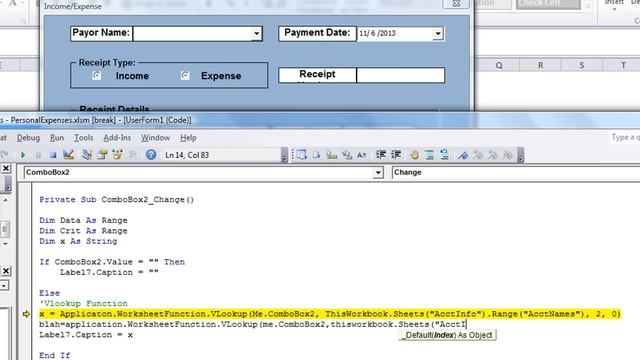640x360 pixels.
Task: Toggle a bookmark with the flag icon
Action: click(x=463, y=155)
